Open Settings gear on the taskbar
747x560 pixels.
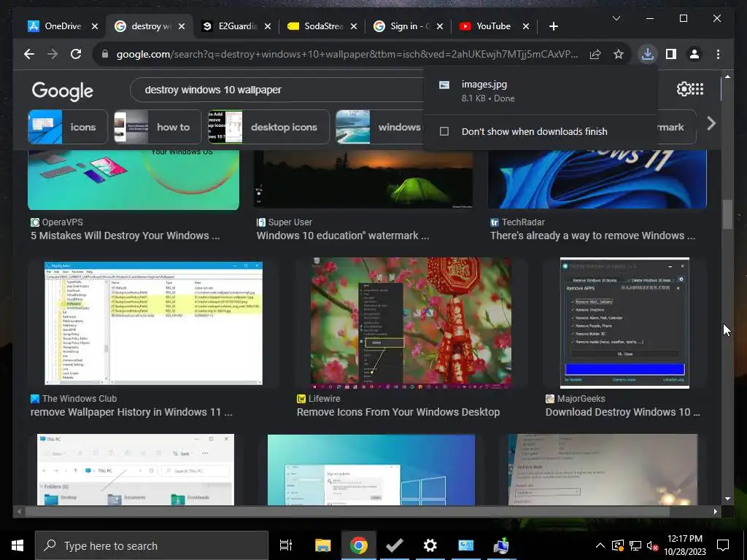(430, 545)
